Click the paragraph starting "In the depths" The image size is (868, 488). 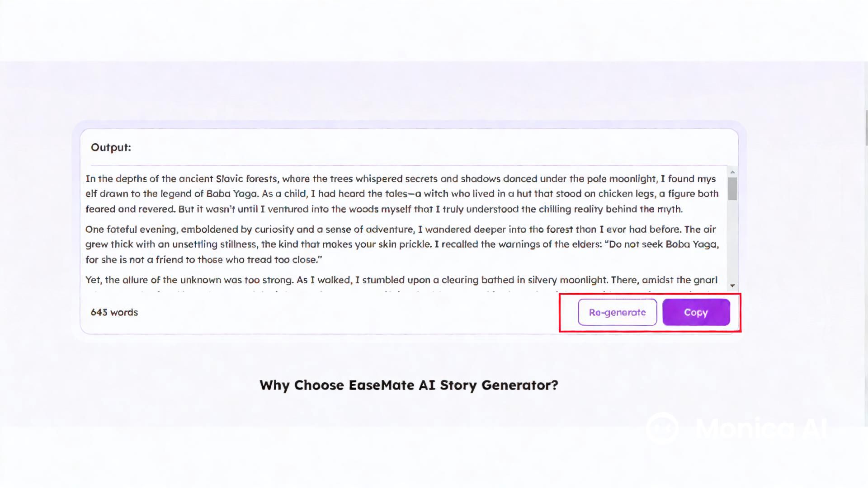pyautogui.click(x=401, y=194)
